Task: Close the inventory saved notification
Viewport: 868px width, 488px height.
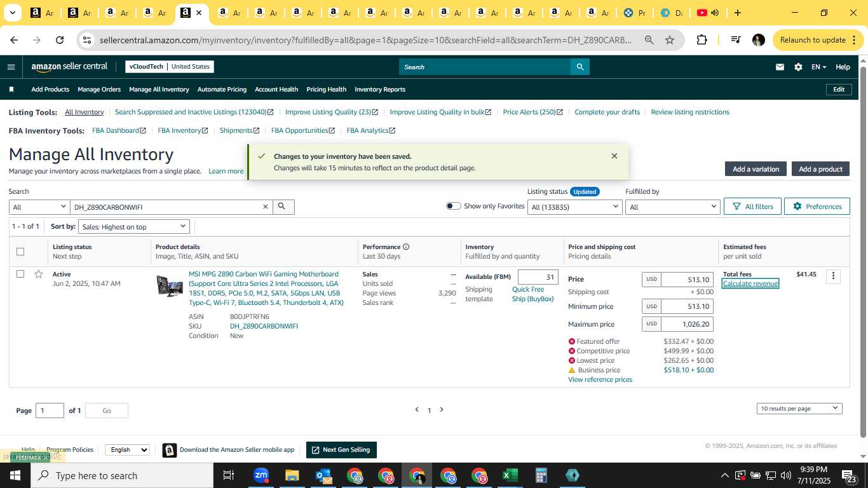Action: (614, 156)
